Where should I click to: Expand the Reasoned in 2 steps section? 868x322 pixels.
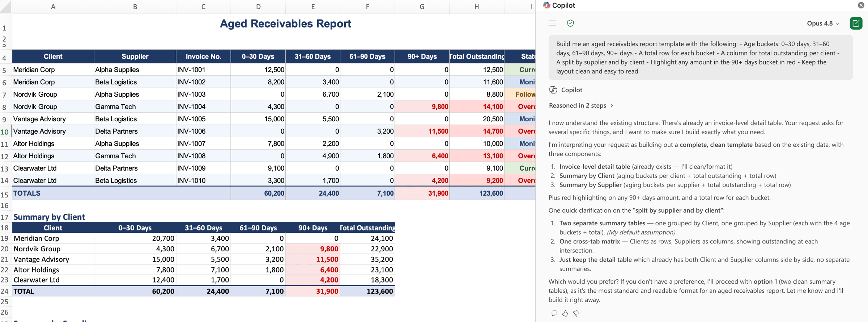(x=581, y=105)
